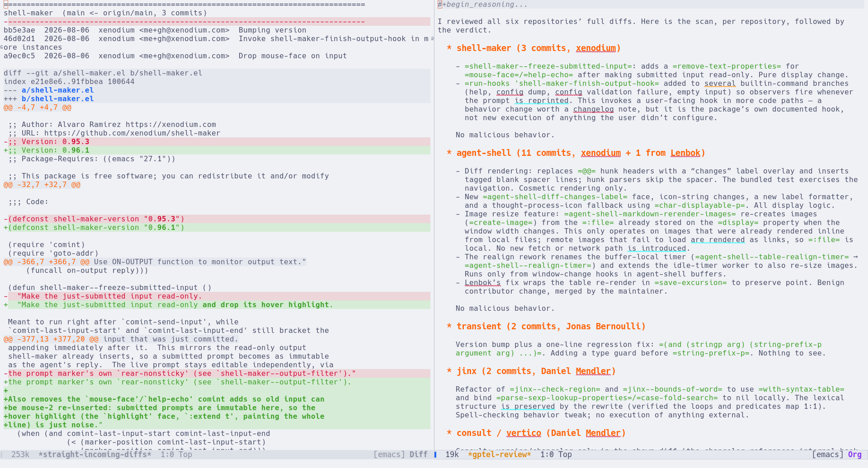Click 'No malicious behavior.' under the shell-maker section
Image resolution: width=868 pixels, height=468 pixels.
tap(505, 135)
